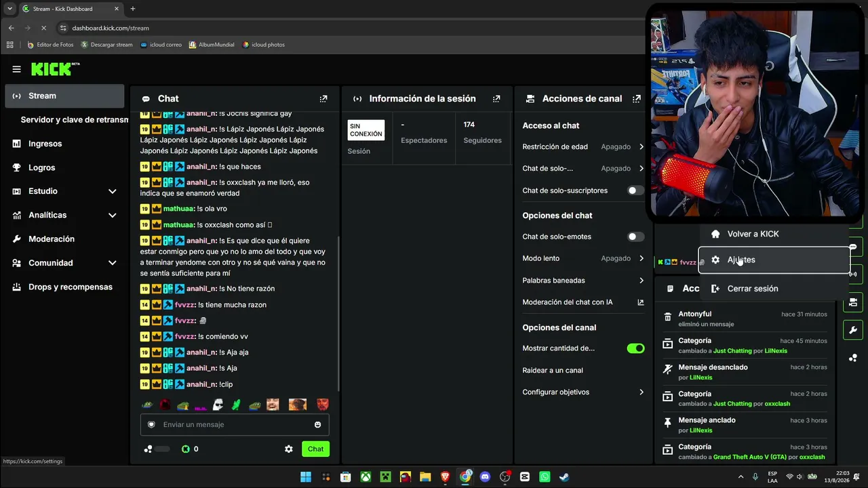The height and width of the screenshot is (488, 868).
Task: Open Logros in the sidebar
Action: click(65, 167)
